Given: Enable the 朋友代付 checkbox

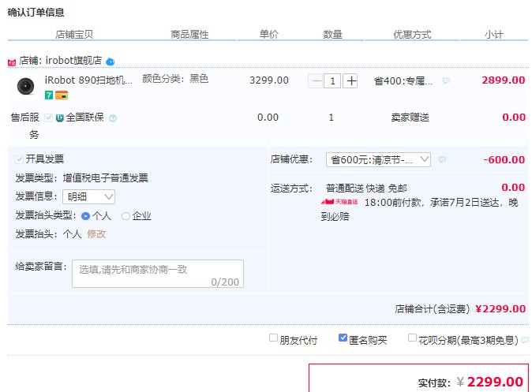Looking at the screenshot, I should 273,338.
